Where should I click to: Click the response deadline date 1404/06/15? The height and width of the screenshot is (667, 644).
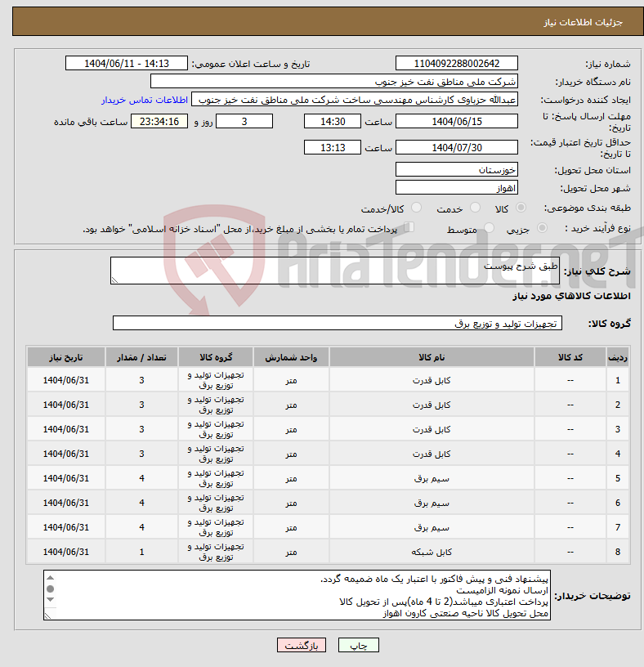(x=456, y=121)
